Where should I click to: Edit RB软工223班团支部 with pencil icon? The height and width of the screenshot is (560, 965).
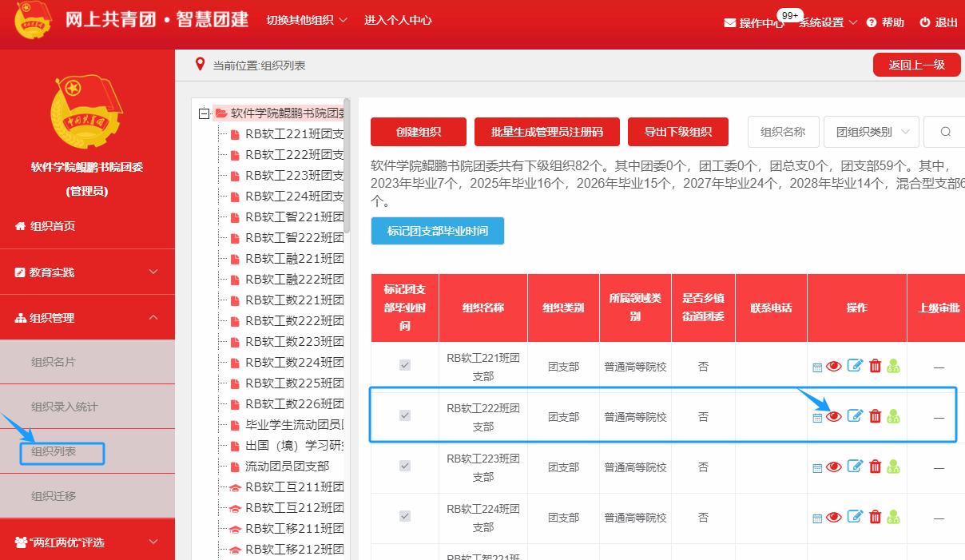tap(855, 467)
